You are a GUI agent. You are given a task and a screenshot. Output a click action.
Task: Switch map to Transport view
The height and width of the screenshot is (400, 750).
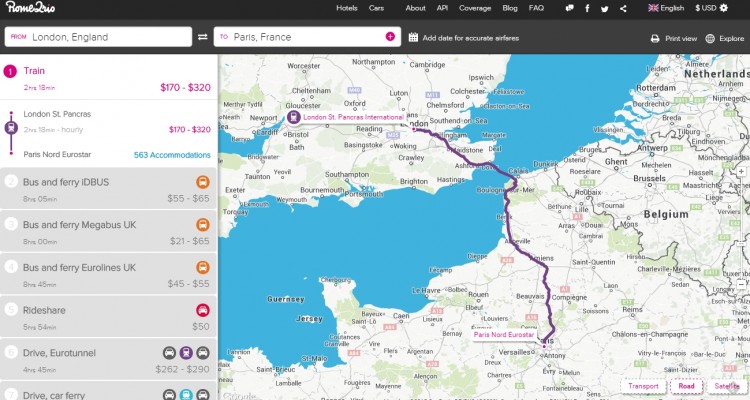point(642,386)
